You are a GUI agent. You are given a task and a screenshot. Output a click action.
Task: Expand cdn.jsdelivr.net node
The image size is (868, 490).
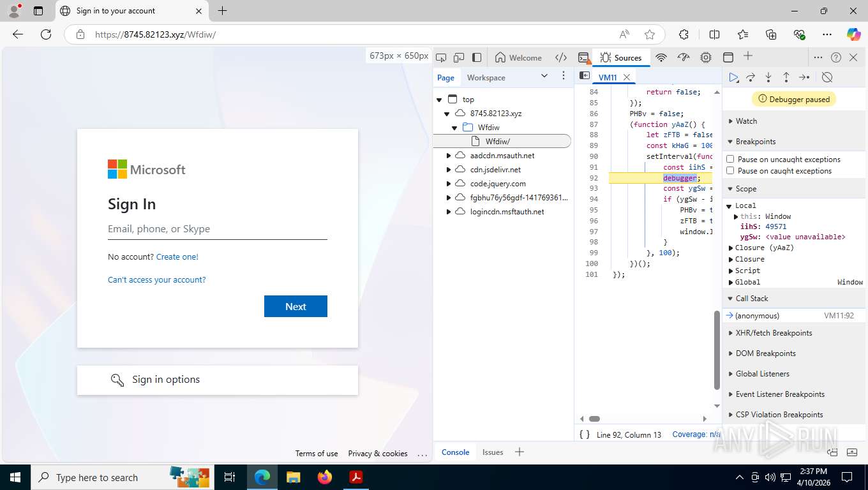point(449,170)
